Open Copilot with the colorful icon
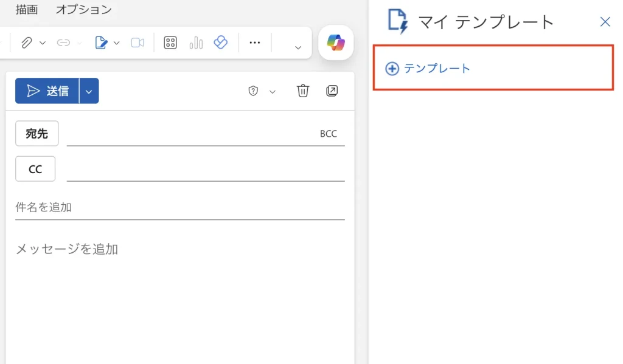The width and height of the screenshot is (623, 364). 336,43
